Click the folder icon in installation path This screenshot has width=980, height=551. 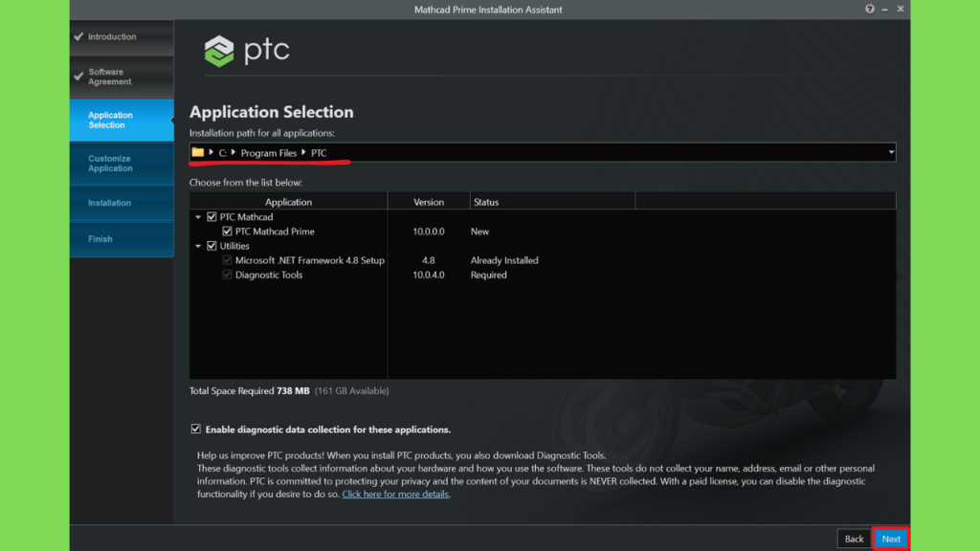(x=197, y=152)
